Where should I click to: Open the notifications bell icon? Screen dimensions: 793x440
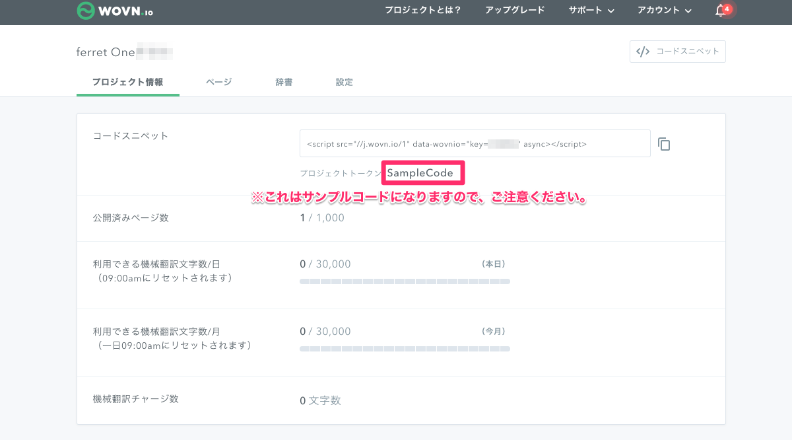click(x=722, y=11)
